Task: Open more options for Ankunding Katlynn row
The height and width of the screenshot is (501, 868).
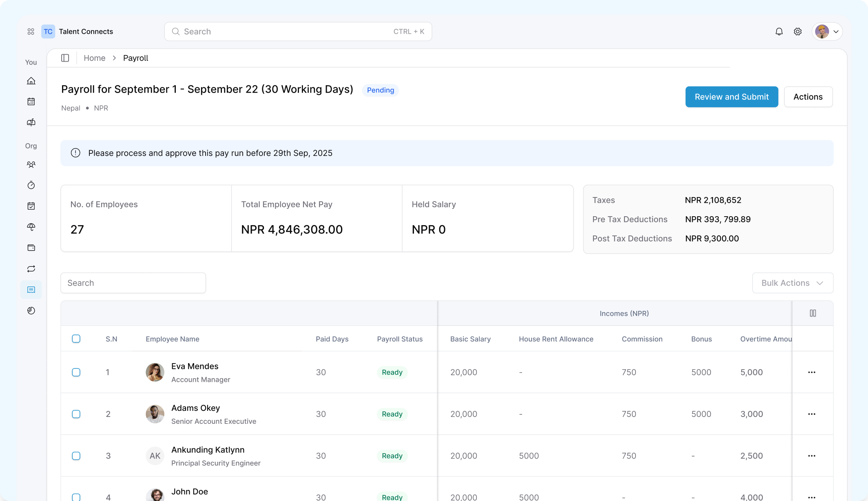Action: coord(812,456)
